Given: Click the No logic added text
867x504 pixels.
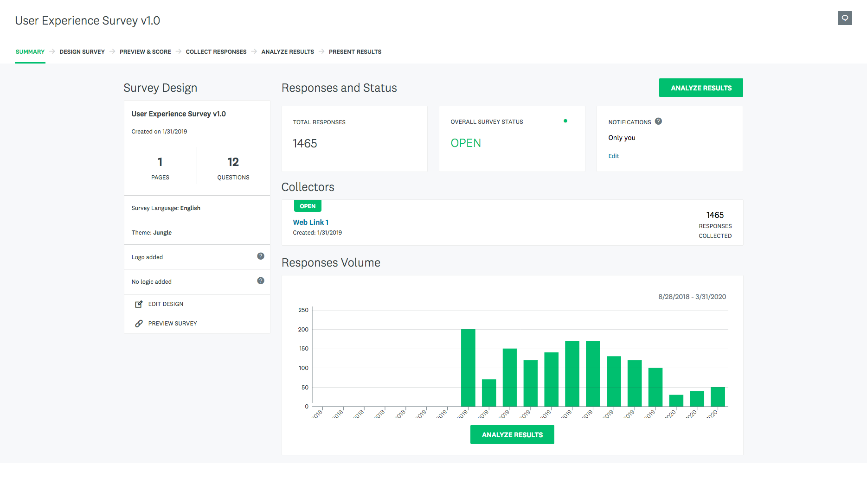Looking at the screenshot, I should coord(151,282).
